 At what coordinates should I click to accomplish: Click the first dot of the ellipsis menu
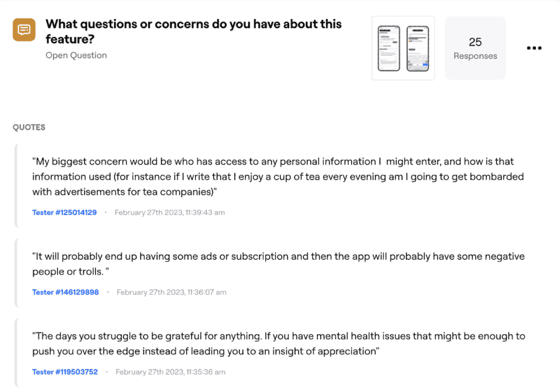[527, 48]
